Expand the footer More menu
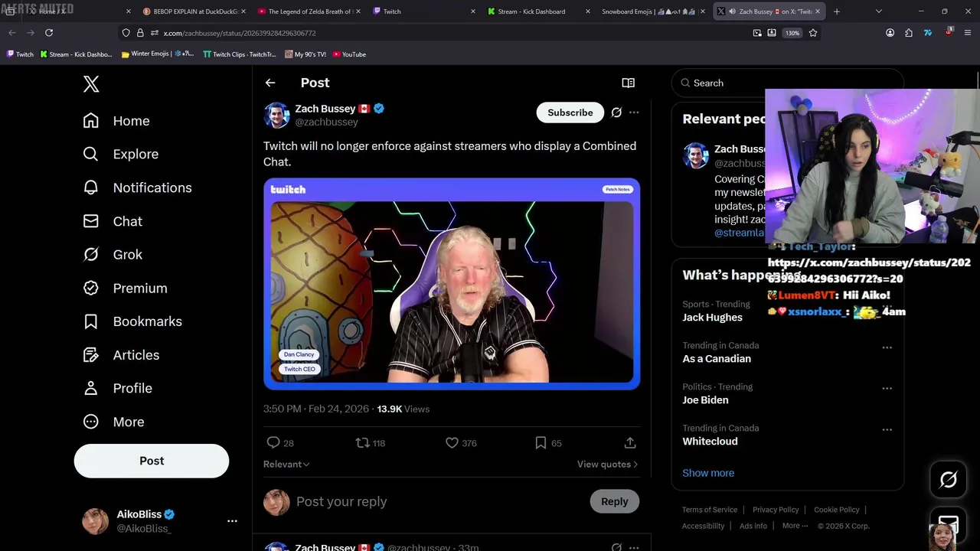Screen dimensions: 980x551 [795, 526]
